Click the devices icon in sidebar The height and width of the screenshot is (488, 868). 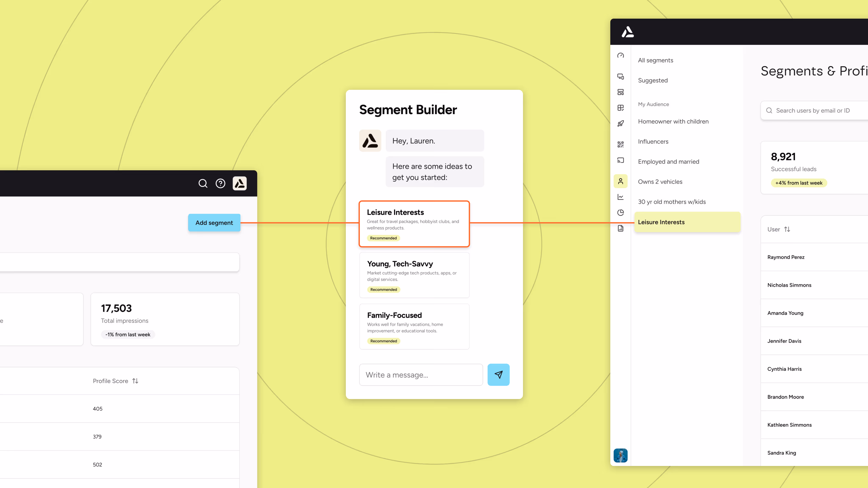tap(620, 76)
